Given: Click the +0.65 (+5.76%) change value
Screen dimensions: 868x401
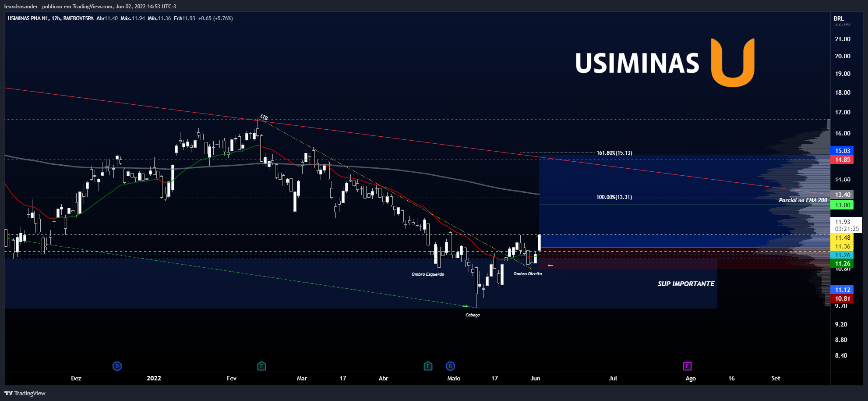Looking at the screenshot, I should click(215, 18).
